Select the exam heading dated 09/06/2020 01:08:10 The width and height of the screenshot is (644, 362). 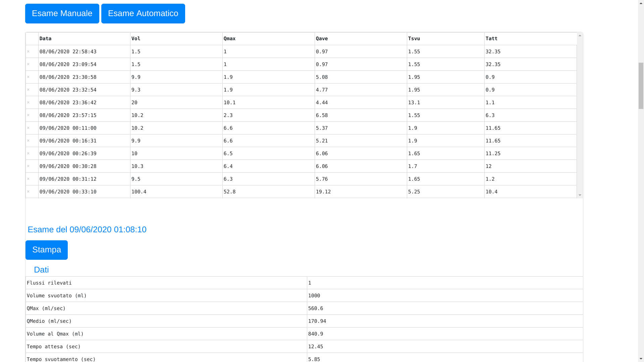pyautogui.click(x=87, y=230)
